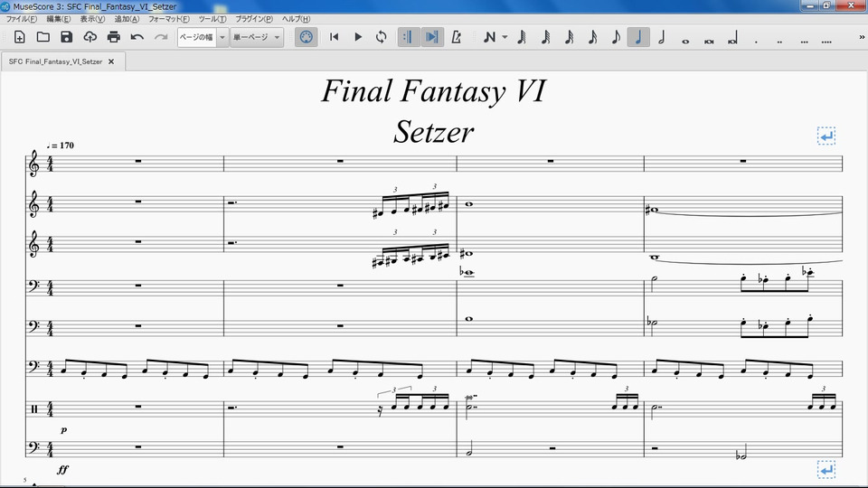Create a new score
This screenshot has width=868, height=488.
pos(19,37)
